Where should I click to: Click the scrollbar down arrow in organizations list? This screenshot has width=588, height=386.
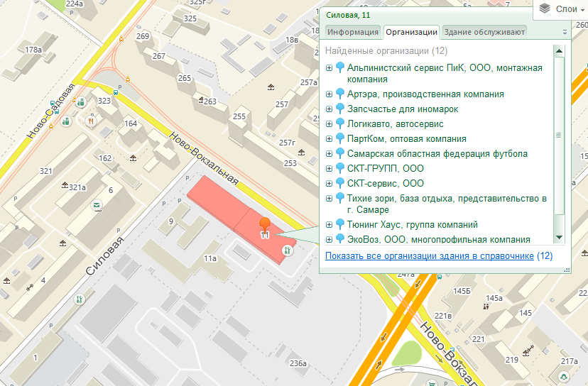[559, 237]
